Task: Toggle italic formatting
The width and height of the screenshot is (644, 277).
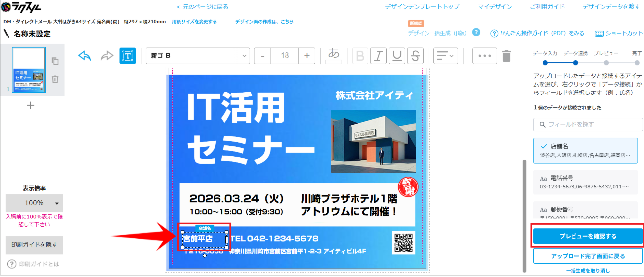Action: point(378,56)
